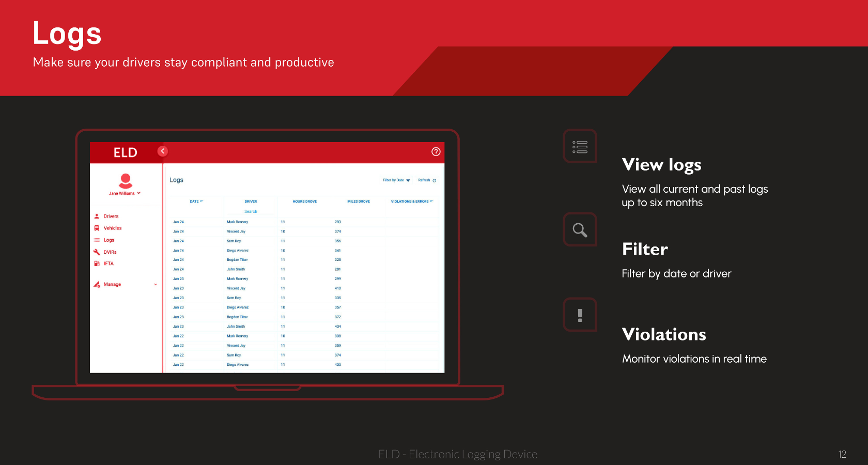Click the miles value 281
This screenshot has width=868, height=465.
tap(338, 269)
